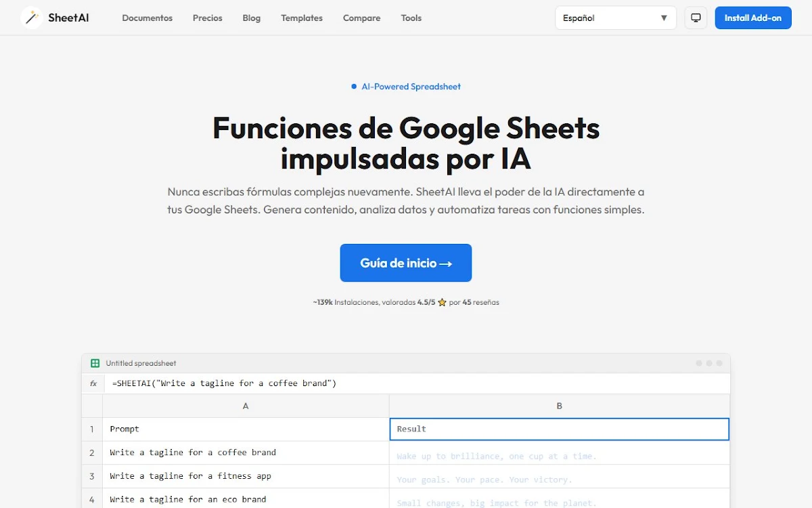
Task: Click cell 'Write a tagline for a fitness app'
Action: click(246, 476)
